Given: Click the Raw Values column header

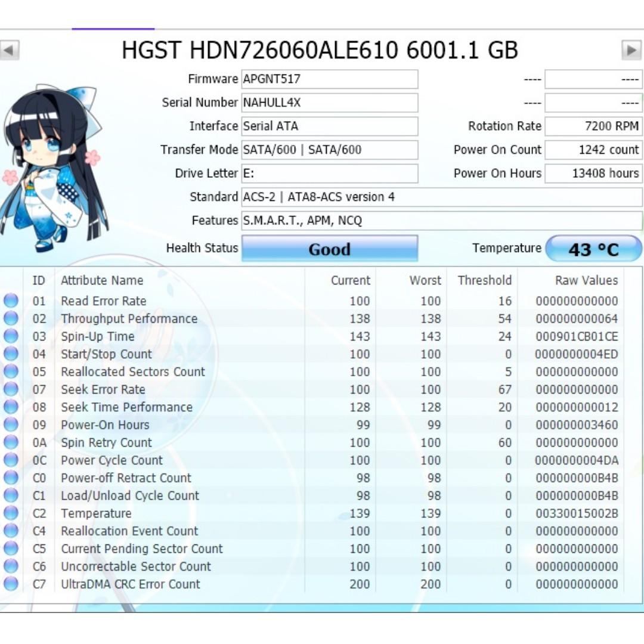Looking at the screenshot, I should [x=586, y=280].
